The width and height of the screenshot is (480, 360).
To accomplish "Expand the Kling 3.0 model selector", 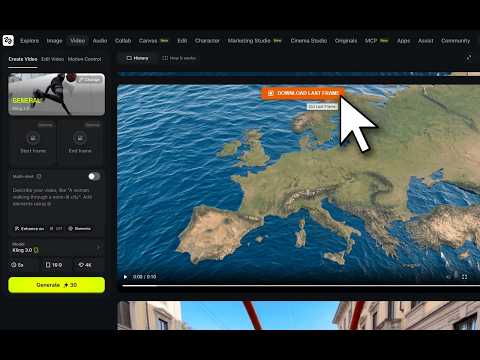I will pyautogui.click(x=56, y=247).
